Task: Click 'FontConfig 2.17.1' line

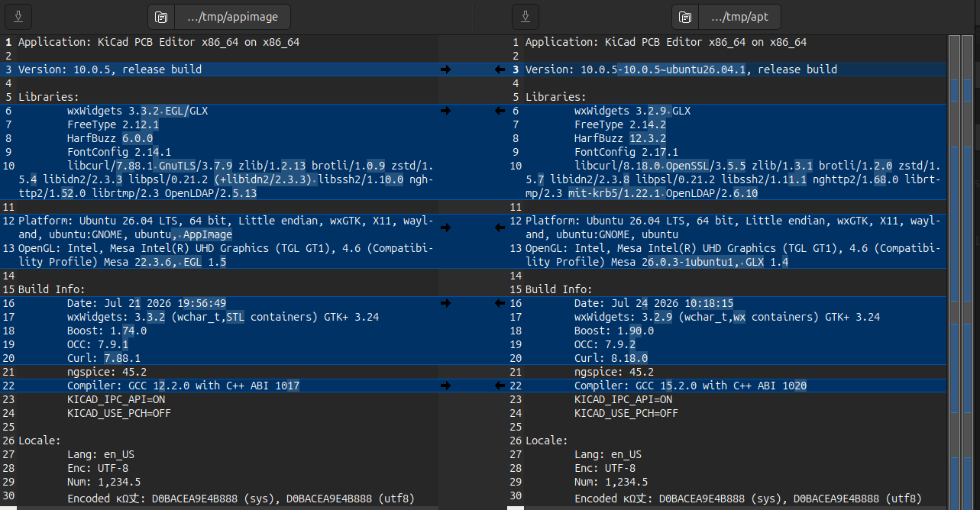Action: [x=626, y=152]
